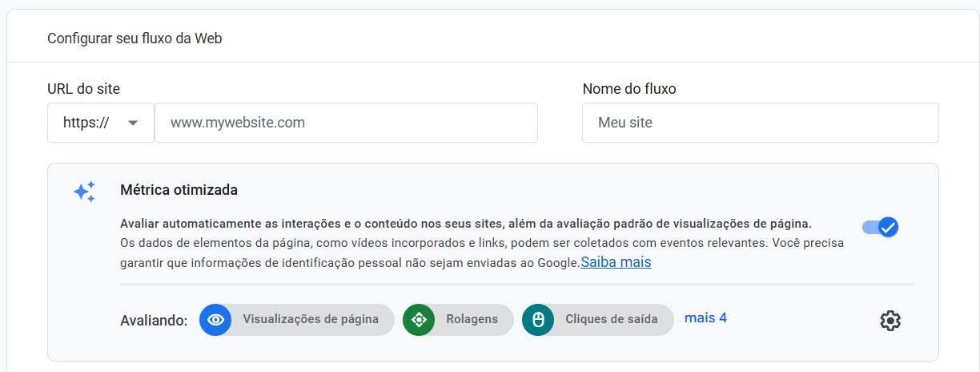This screenshot has height=372, width=980.
Task: Click the 'Nome do fluxo' label
Action: pyautogui.click(x=629, y=89)
